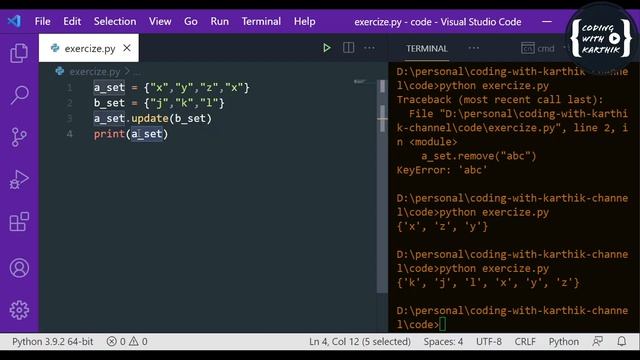The height and width of the screenshot is (360, 640).
Task: Select Python language mode in status bar
Action: click(563, 341)
